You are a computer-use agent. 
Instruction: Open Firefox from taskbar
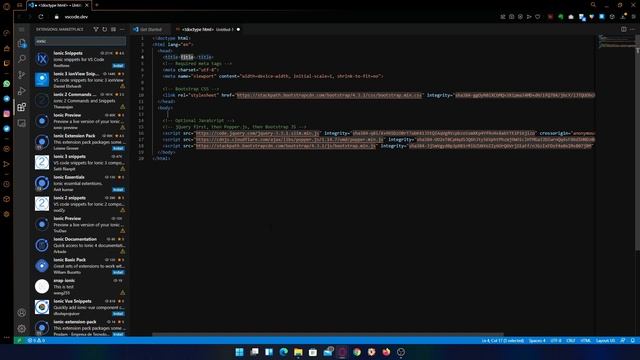386,352
